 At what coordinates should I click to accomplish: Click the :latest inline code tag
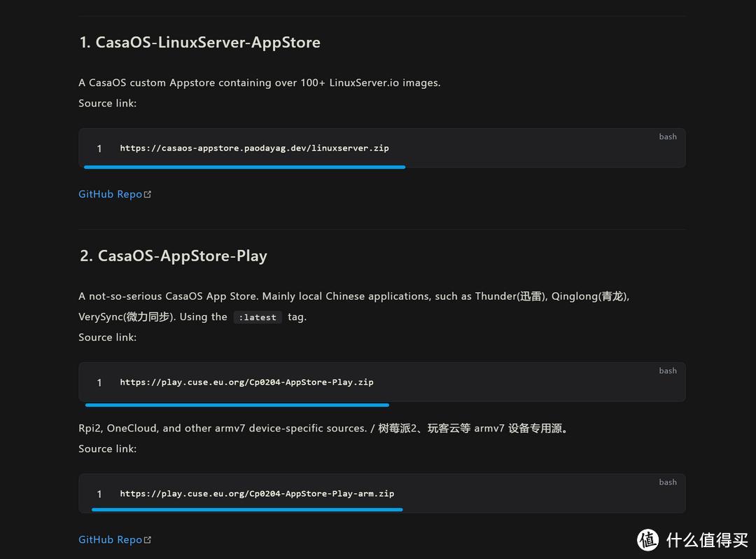tap(258, 317)
